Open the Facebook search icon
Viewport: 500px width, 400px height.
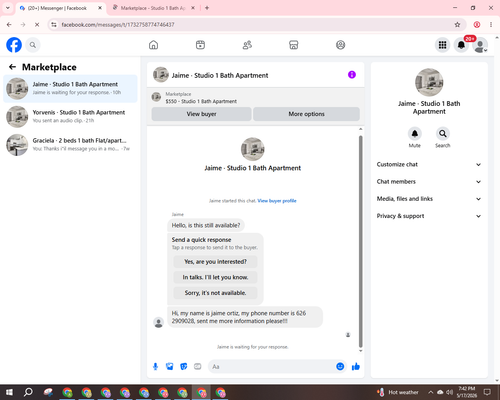33,45
